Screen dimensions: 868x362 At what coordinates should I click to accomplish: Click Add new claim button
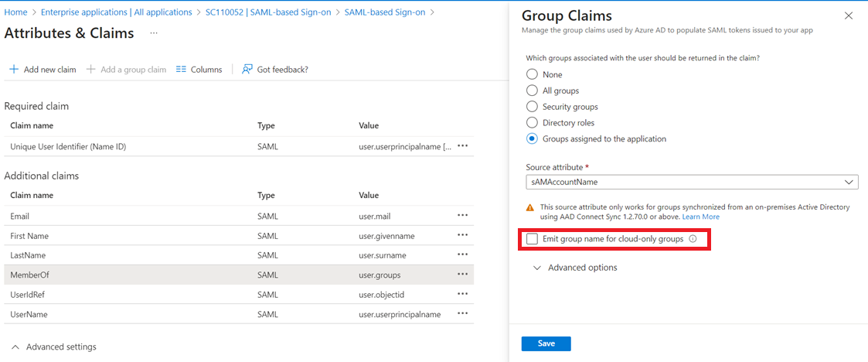pyautogui.click(x=43, y=70)
